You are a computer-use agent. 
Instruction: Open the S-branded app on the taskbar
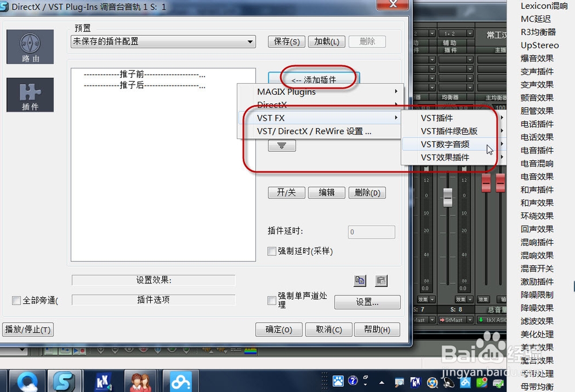[x=64, y=381]
